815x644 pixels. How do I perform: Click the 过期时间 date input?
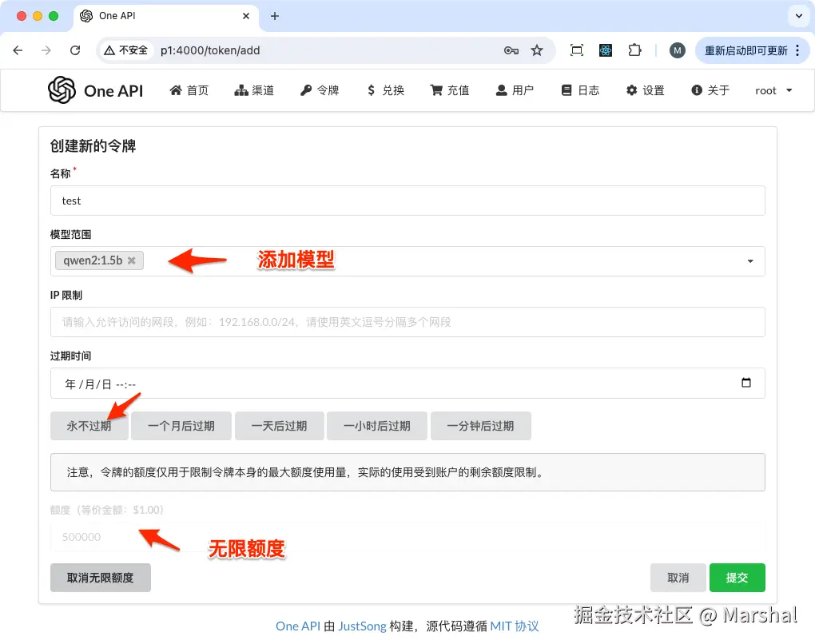point(407,384)
